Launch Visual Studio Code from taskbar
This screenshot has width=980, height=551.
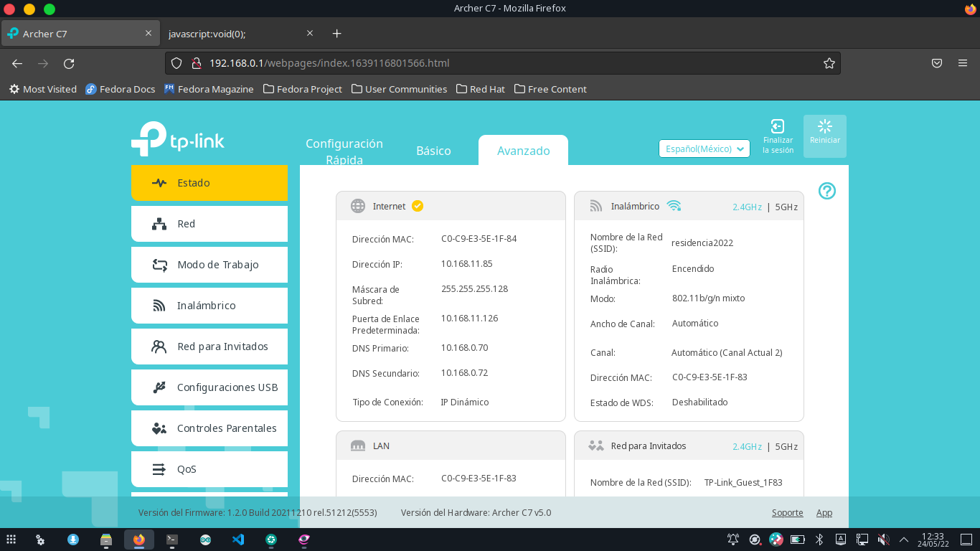238,540
